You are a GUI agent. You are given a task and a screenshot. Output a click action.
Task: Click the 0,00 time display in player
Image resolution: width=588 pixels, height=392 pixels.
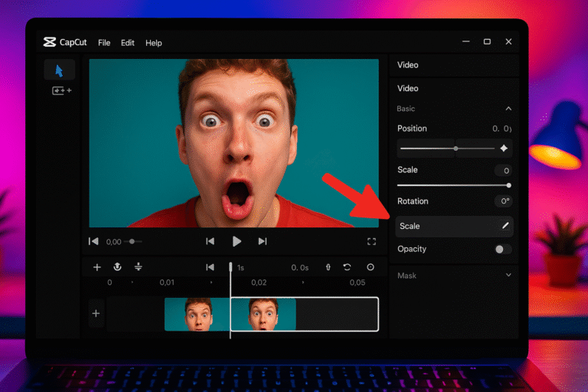(113, 242)
